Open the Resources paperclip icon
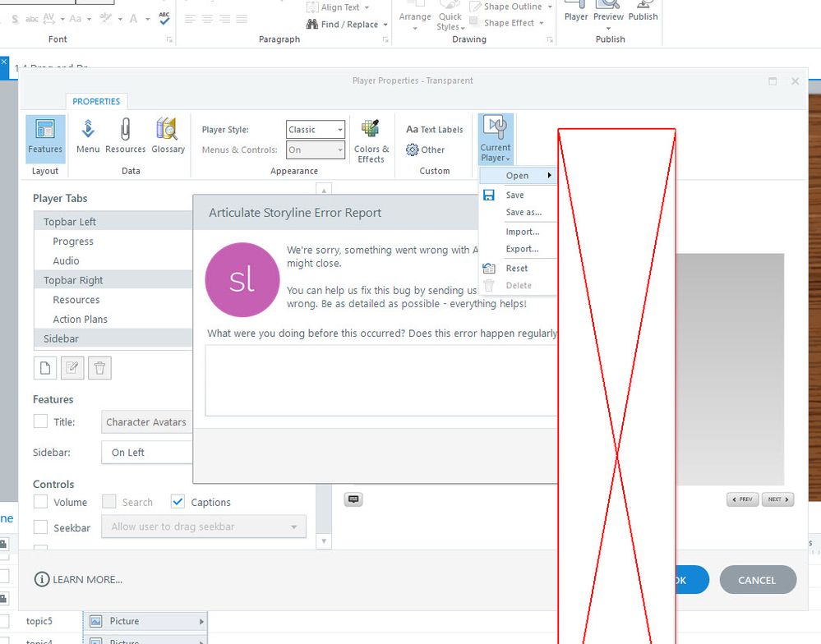 (125, 136)
